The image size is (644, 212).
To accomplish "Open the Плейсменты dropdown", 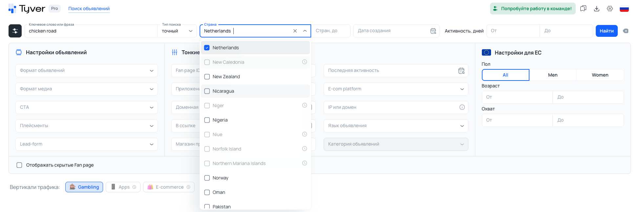I will pyautogui.click(x=87, y=126).
